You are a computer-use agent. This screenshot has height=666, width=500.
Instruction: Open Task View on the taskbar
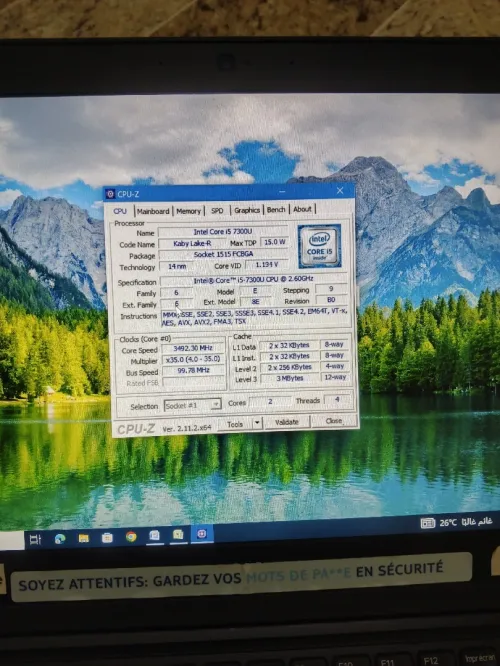(x=35, y=539)
